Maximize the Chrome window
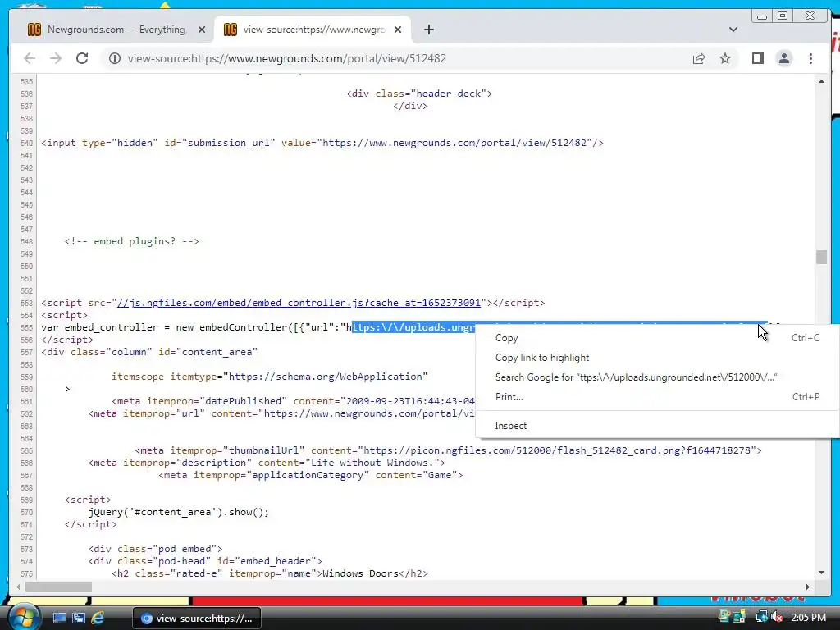This screenshot has height=630, width=840. (783, 16)
